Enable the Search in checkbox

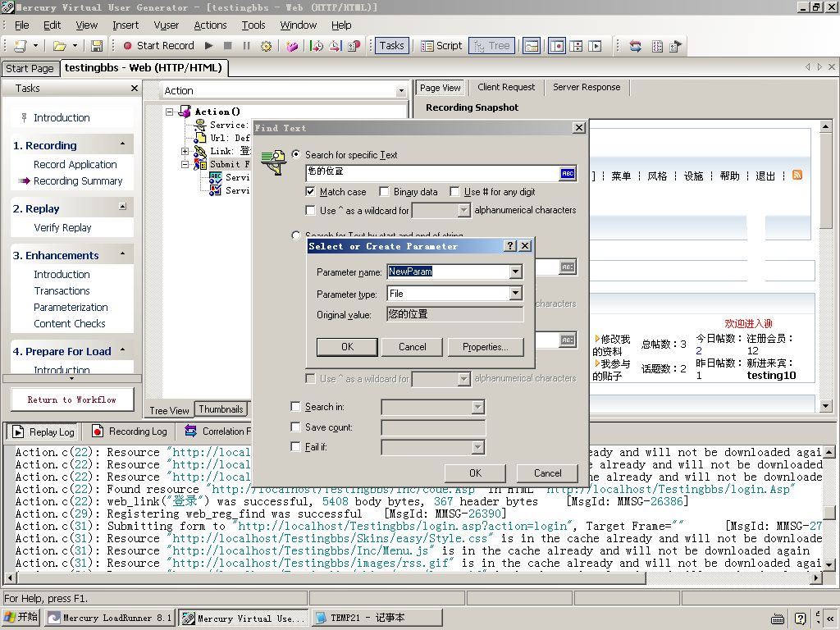[x=295, y=407]
